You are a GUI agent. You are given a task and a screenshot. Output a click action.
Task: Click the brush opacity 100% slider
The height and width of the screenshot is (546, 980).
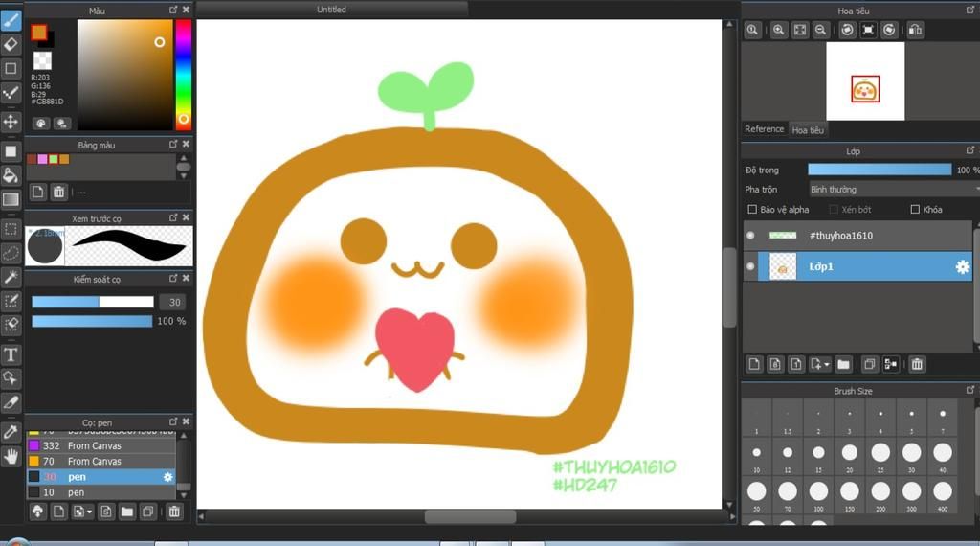click(x=92, y=321)
